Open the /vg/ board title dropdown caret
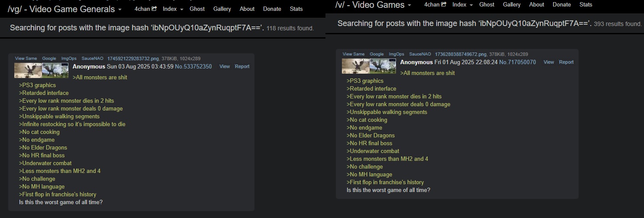This screenshot has height=218, width=644. click(119, 10)
